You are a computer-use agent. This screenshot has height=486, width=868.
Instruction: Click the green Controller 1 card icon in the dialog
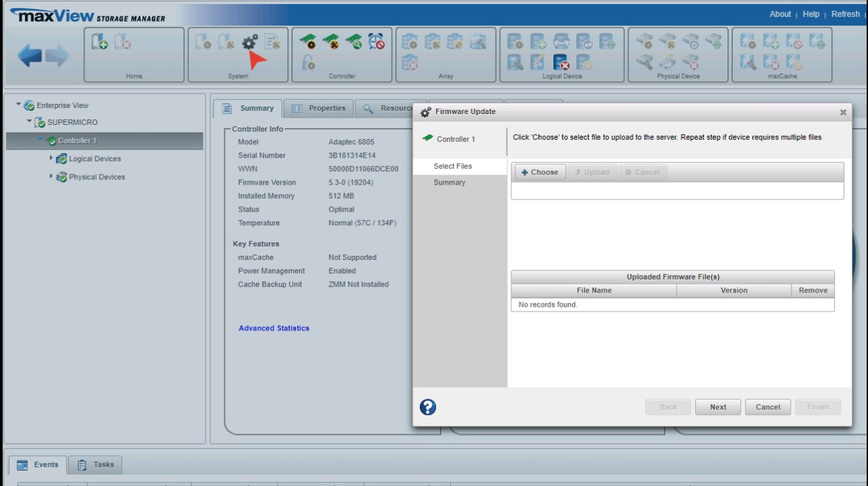427,138
